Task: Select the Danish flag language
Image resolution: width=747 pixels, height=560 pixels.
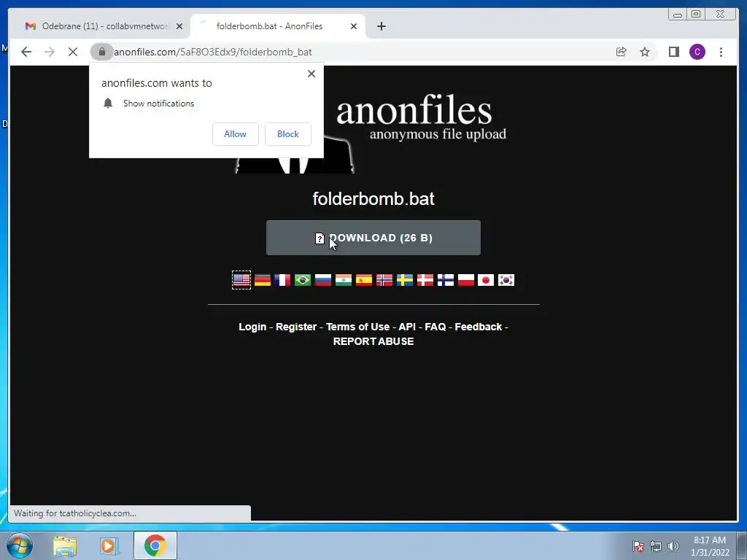Action: (x=425, y=280)
